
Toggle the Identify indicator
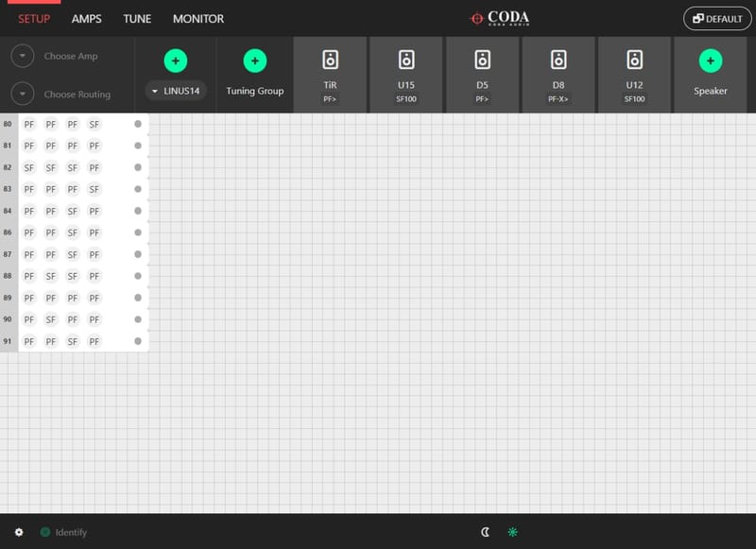pyautogui.click(x=45, y=532)
